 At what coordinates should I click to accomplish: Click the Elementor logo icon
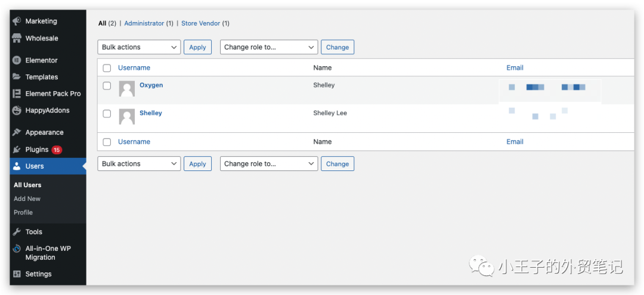17,60
